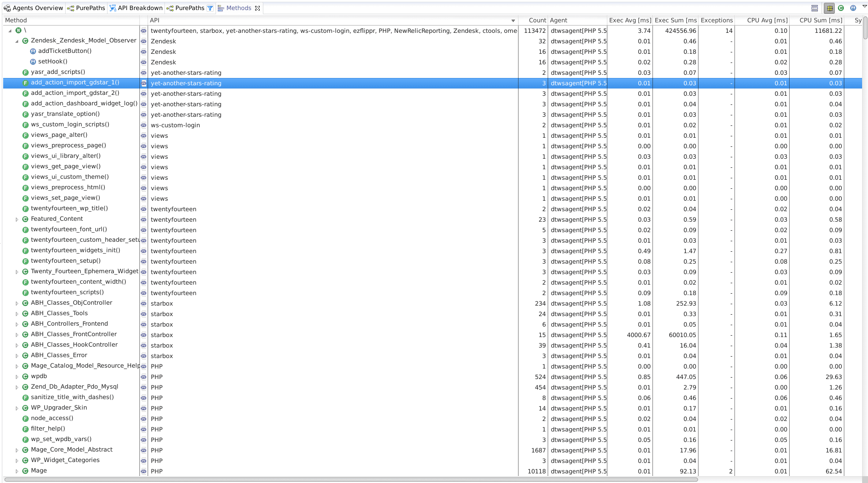Screen dimensions: 868x483
Task: Select the add_action_import_gdstar_2() row
Action: coord(432,93)
